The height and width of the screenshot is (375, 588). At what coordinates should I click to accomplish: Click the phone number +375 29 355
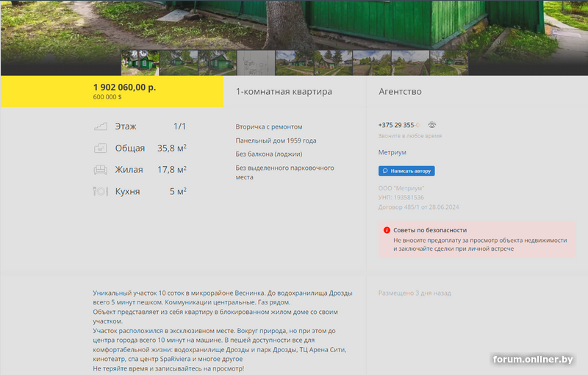point(398,125)
